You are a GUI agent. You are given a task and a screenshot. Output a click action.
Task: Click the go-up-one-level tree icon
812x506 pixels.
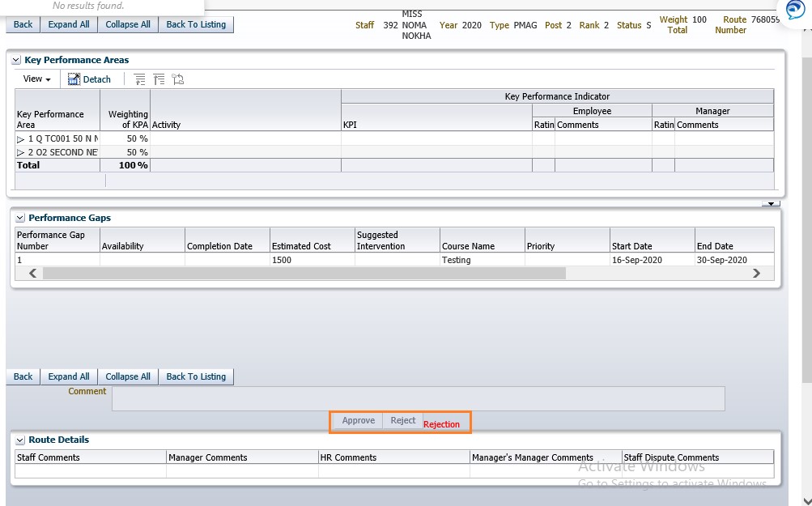[140, 79]
